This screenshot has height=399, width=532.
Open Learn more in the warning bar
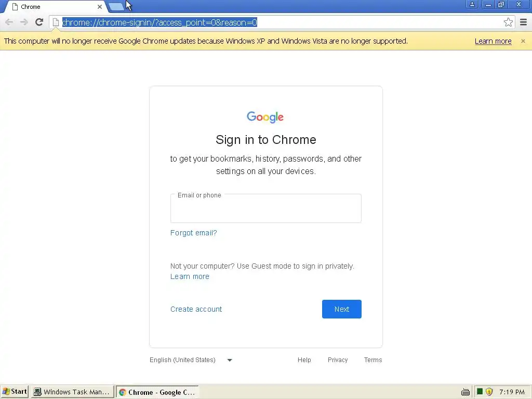[x=493, y=41]
